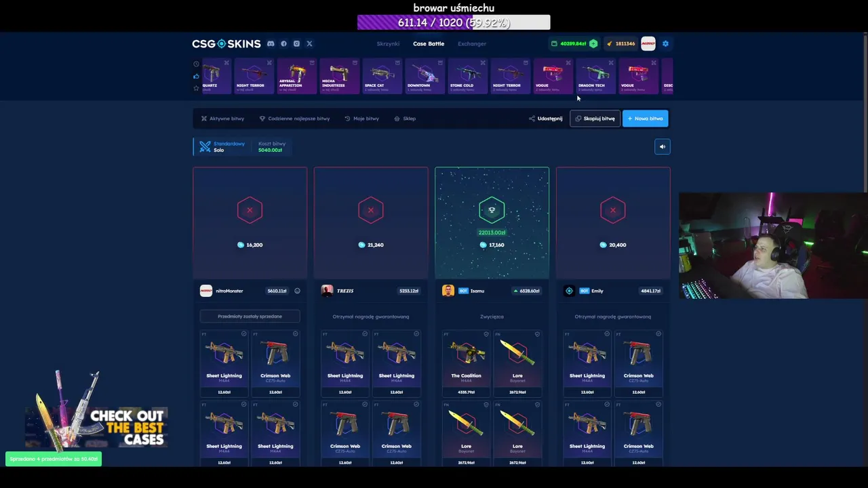The height and width of the screenshot is (488, 868).
Task: Toggle check circle on The Coalition card
Action: click(486, 334)
